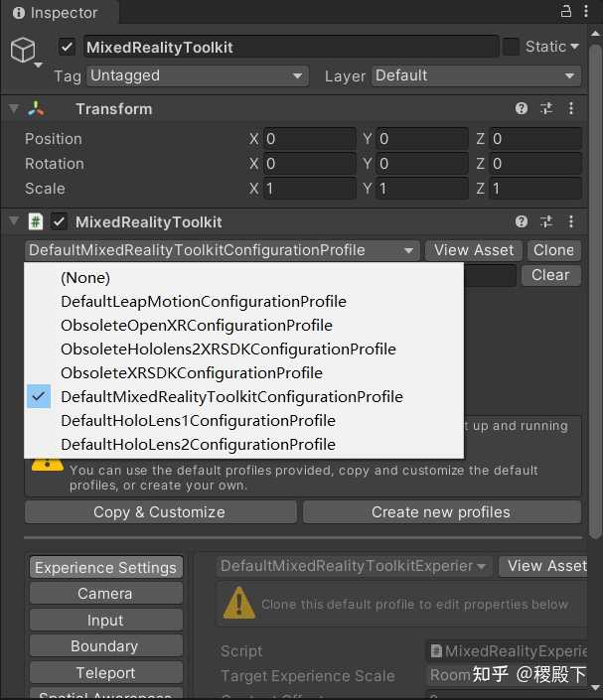603x700 pixels.
Task: Collapse the MixedRealityToolkit component foldout
Action: pos(14,221)
